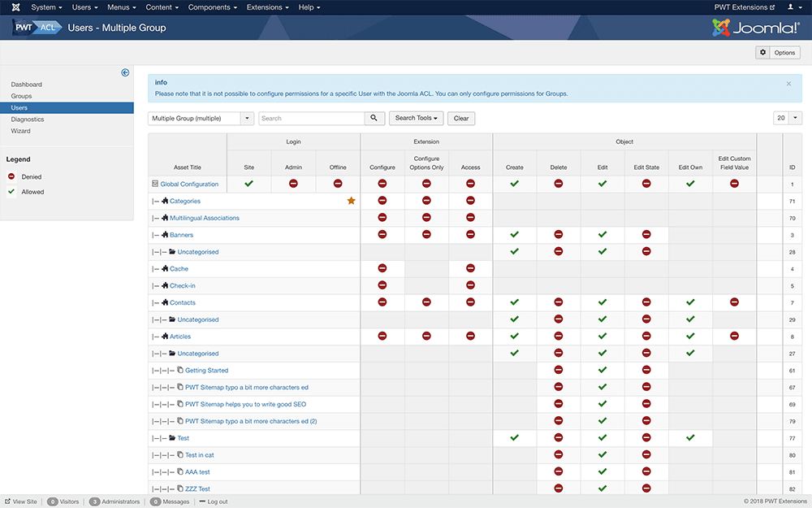Open the list limit 20 dropdown

(x=788, y=118)
